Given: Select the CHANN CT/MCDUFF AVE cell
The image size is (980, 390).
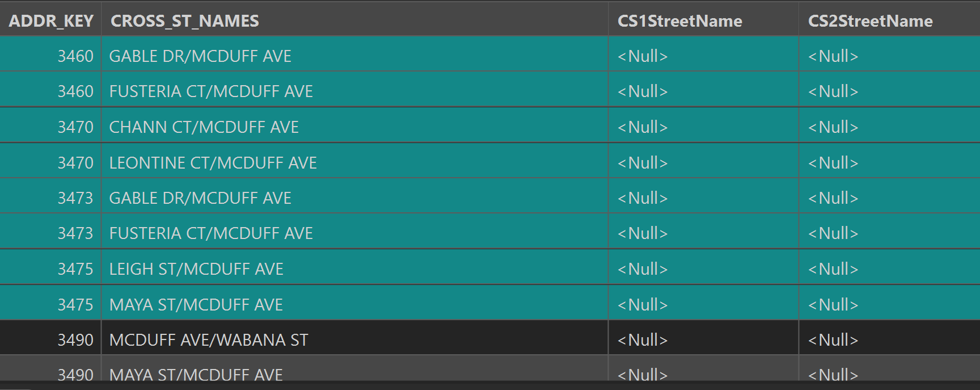Looking at the screenshot, I should tap(204, 127).
